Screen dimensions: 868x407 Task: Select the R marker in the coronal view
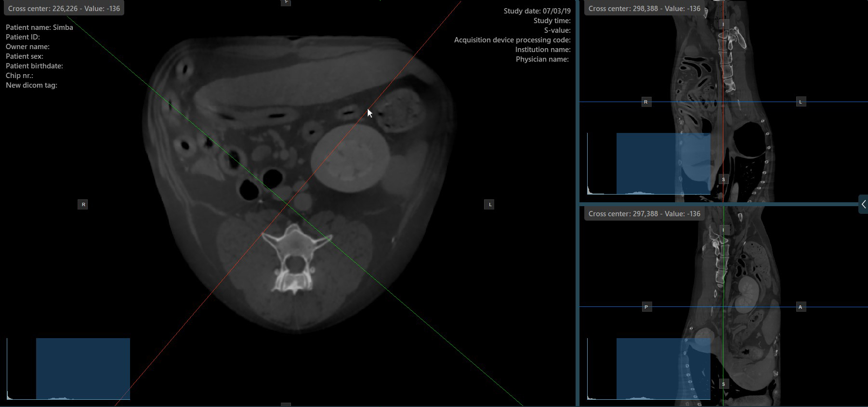coord(645,102)
